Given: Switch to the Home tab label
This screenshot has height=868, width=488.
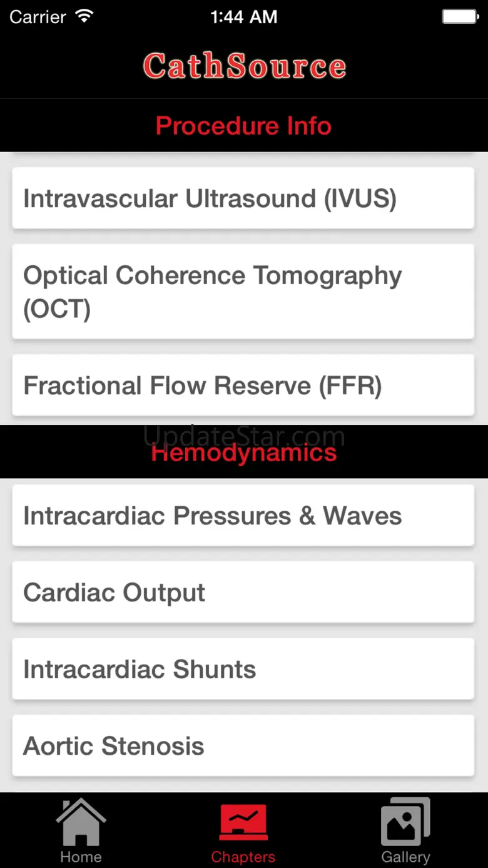Looking at the screenshot, I should click(81, 857).
